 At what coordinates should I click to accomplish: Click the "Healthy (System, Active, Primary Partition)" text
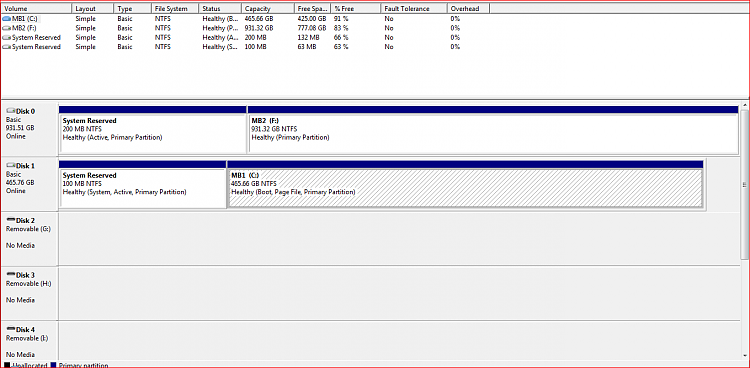point(124,192)
